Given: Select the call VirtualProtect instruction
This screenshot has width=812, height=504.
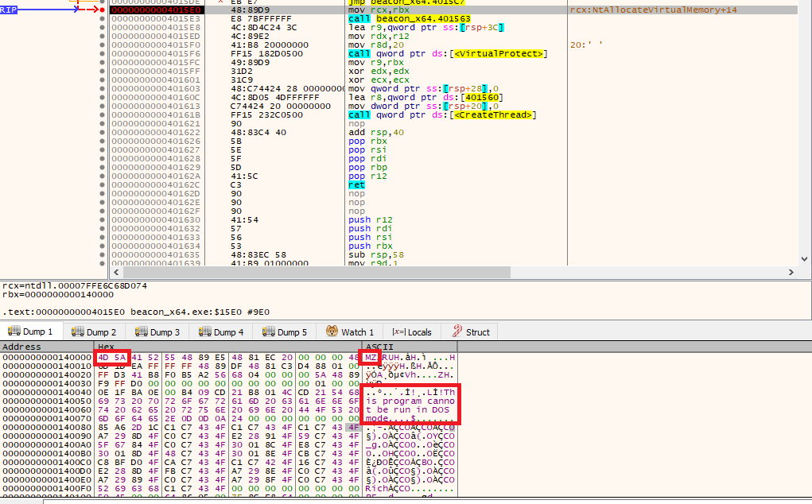Looking at the screenshot, I should point(447,53).
